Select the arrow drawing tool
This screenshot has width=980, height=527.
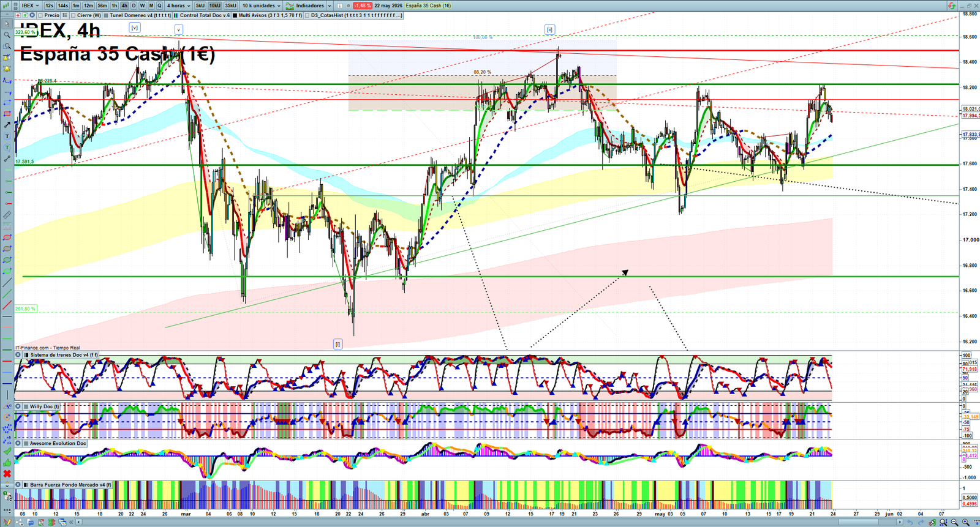click(7, 125)
